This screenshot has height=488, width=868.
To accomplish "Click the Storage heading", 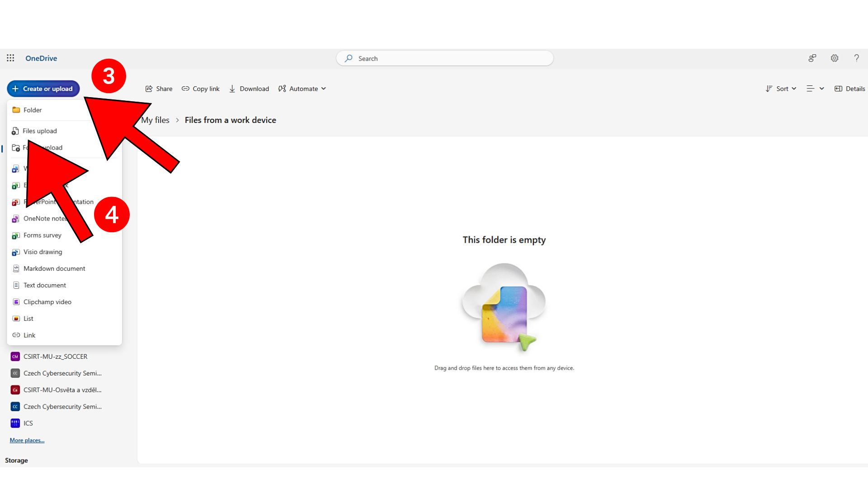I will 16,460.
